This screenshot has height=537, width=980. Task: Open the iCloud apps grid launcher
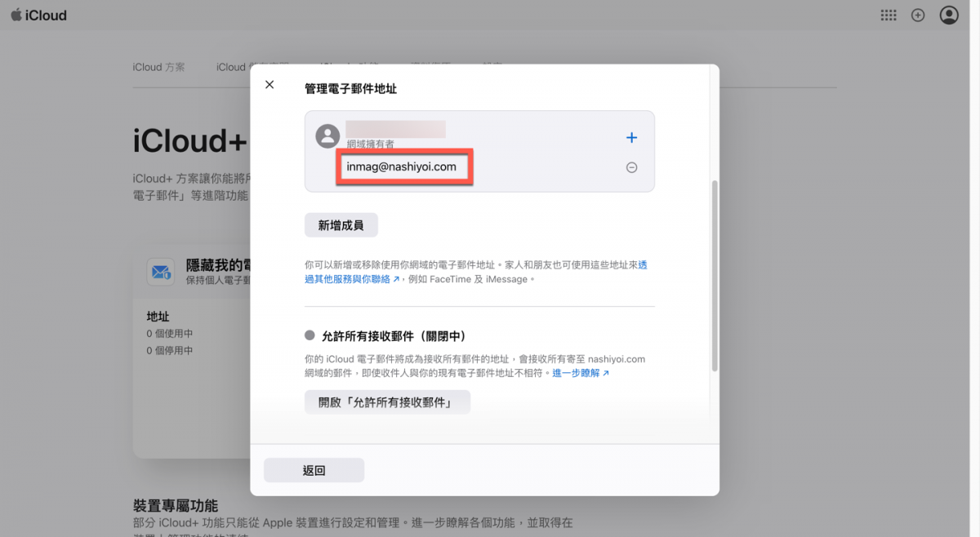pos(889,15)
